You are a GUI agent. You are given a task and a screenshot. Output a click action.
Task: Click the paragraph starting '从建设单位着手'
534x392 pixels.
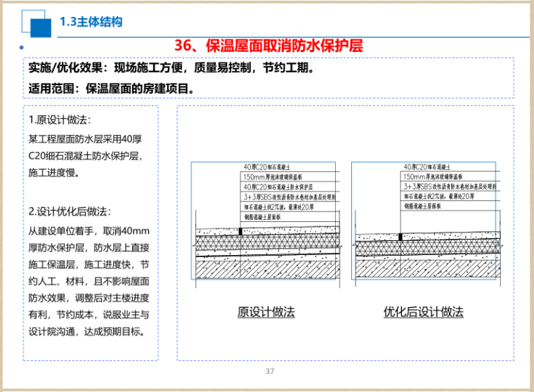click(x=89, y=281)
